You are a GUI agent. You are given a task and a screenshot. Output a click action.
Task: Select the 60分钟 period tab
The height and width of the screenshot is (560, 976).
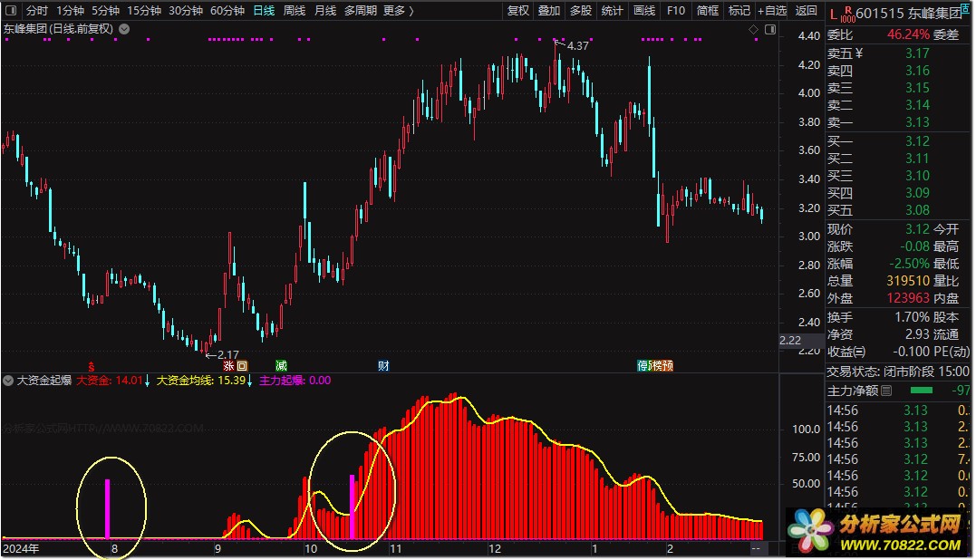click(x=227, y=11)
